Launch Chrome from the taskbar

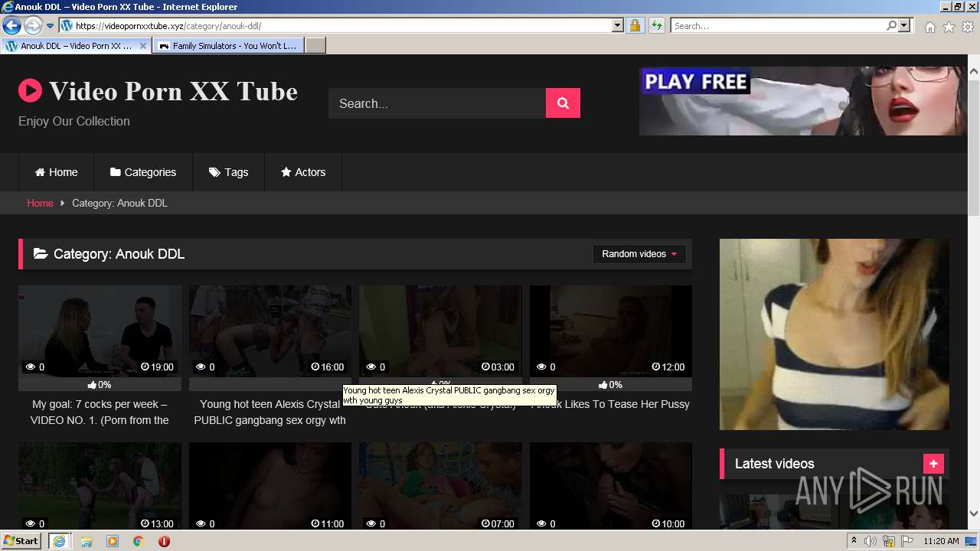tap(139, 541)
